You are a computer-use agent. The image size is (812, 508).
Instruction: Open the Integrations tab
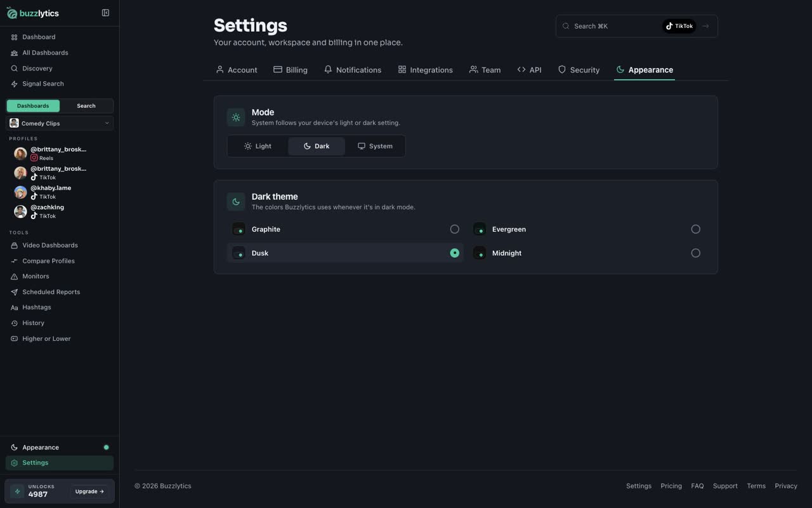point(425,70)
